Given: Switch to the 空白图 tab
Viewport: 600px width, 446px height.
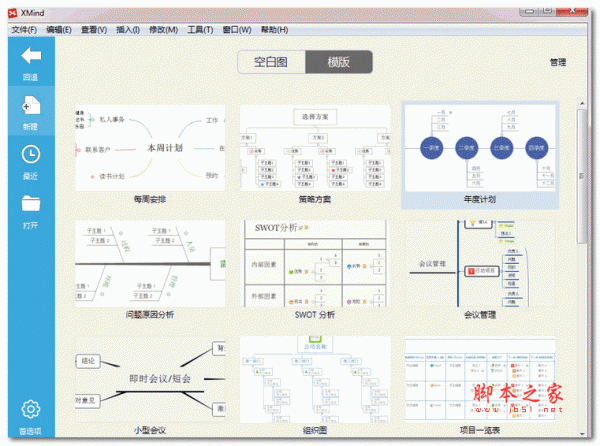Looking at the screenshot, I should point(271,62).
